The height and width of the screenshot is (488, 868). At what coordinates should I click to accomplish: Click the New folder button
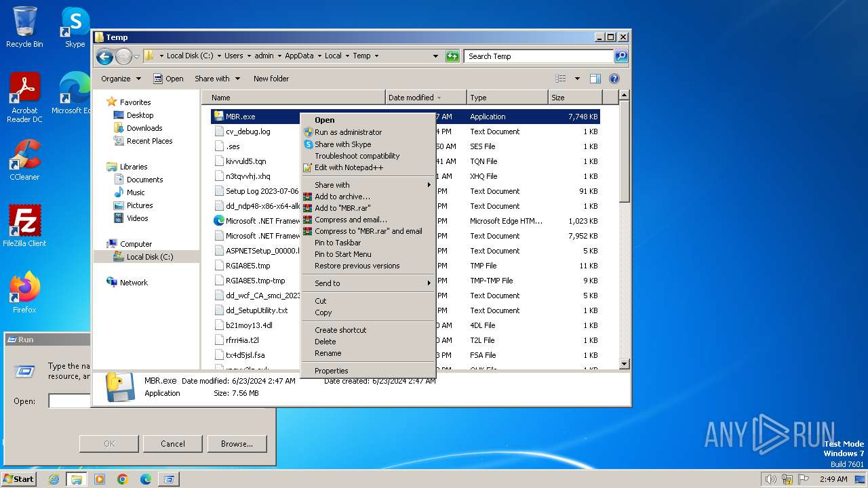(271, 79)
